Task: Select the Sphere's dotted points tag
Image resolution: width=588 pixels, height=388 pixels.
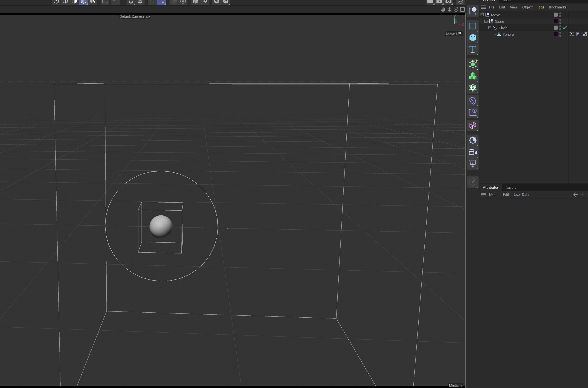Action: click(x=571, y=34)
